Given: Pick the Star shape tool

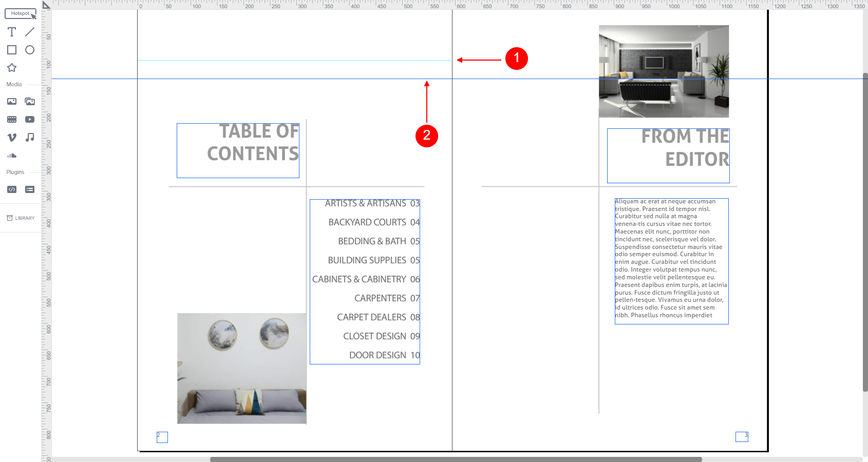Looking at the screenshot, I should point(12,68).
